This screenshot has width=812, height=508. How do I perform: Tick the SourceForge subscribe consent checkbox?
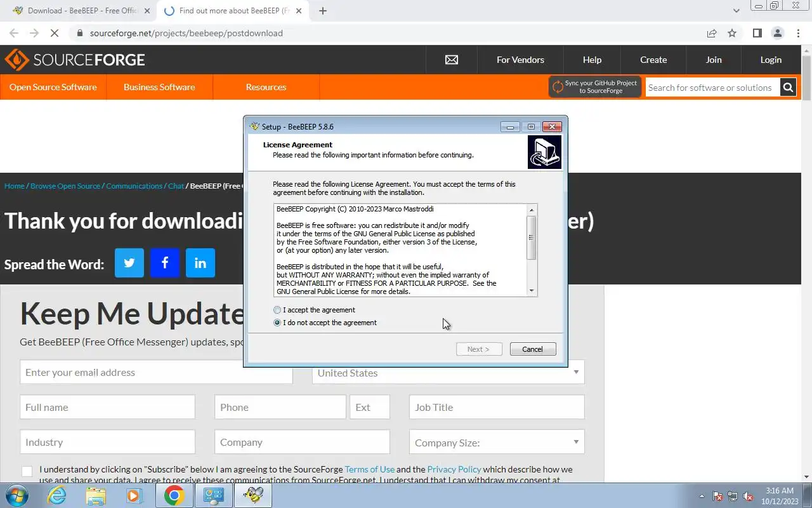27,471
